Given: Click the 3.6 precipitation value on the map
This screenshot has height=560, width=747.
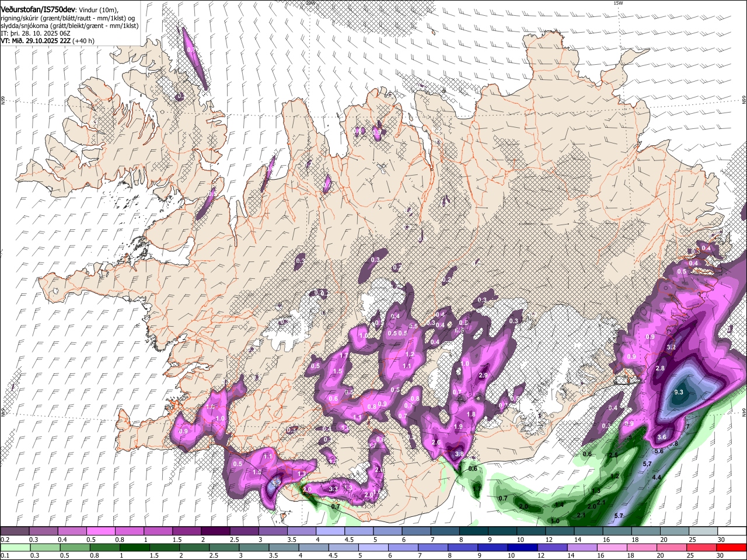Looking at the screenshot, I should point(662,437).
